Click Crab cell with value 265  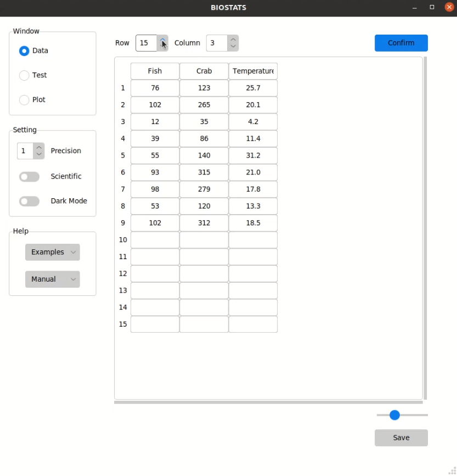[x=204, y=105]
